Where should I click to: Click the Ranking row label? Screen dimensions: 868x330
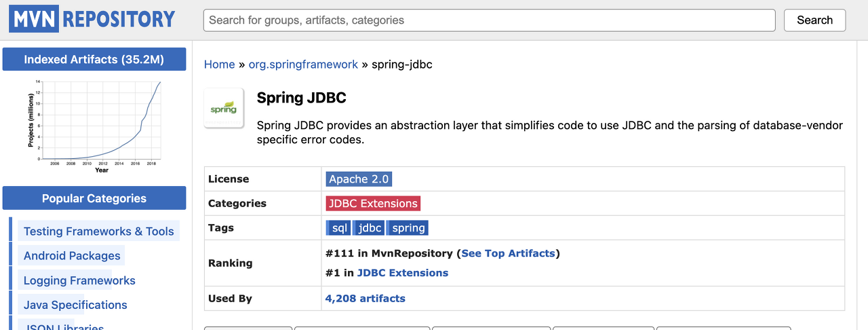click(231, 263)
